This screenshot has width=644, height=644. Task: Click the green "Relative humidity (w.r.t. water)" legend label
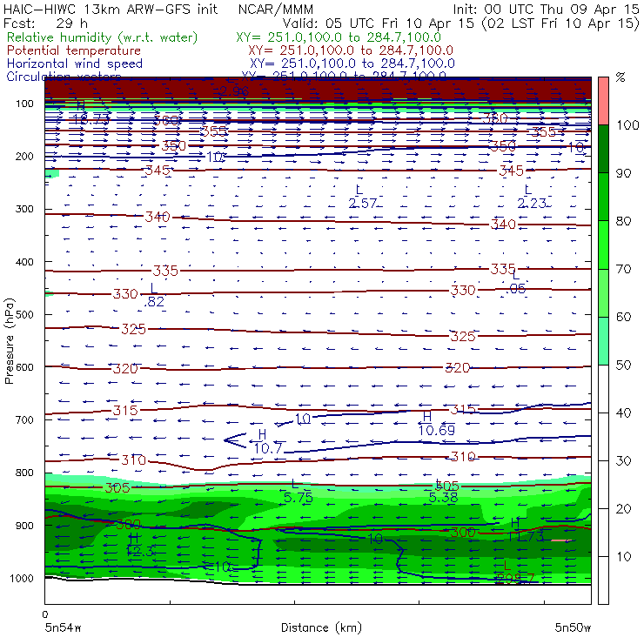point(103,37)
